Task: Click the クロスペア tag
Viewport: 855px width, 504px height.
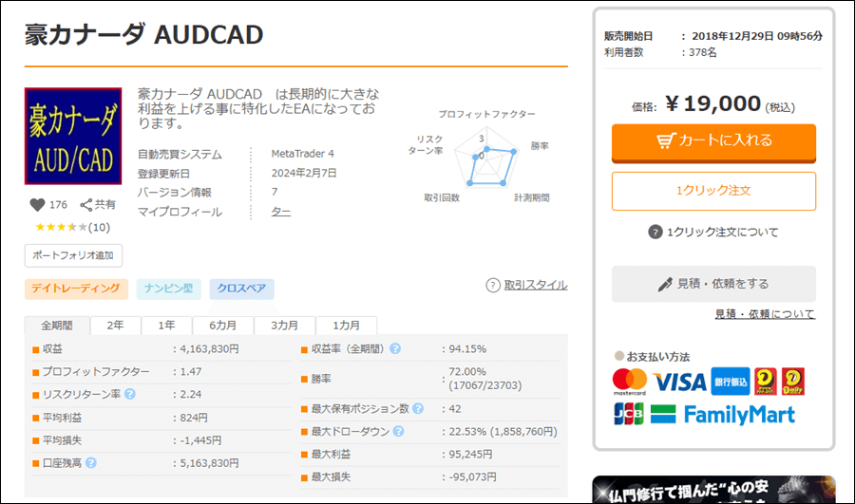Action: [241, 289]
